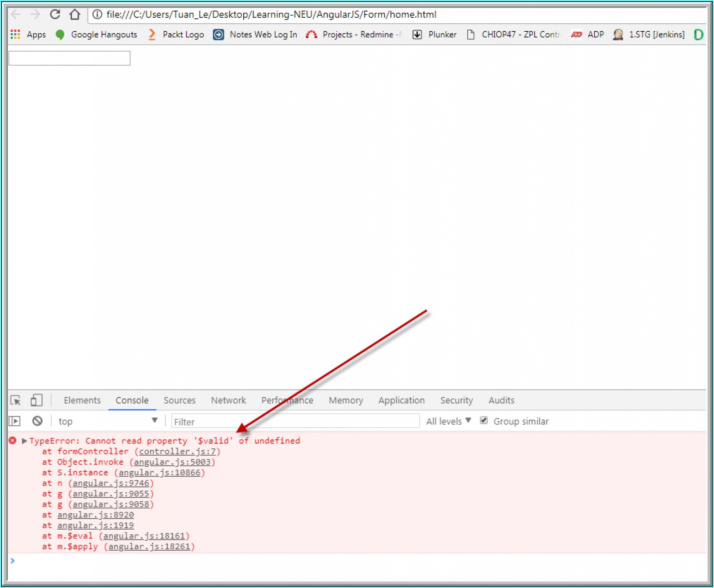Toggle the device toolbar icon
Viewport: 714px width, 588px height.
point(36,400)
